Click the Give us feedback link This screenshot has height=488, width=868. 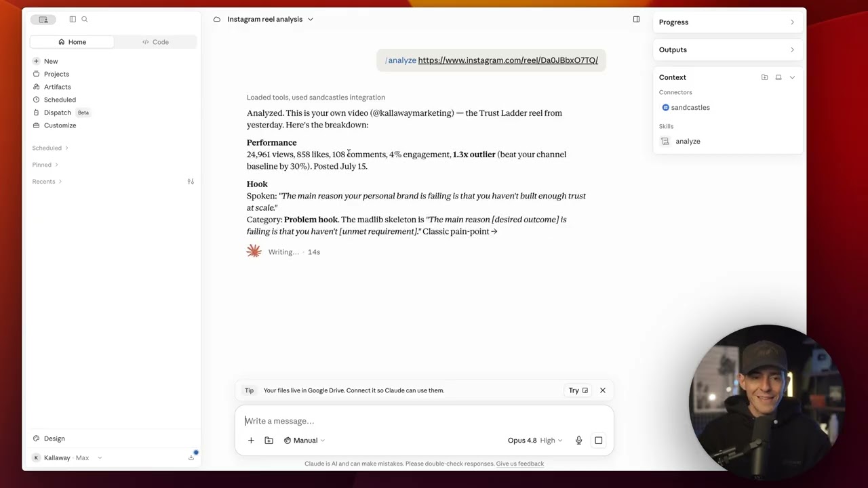point(519,464)
